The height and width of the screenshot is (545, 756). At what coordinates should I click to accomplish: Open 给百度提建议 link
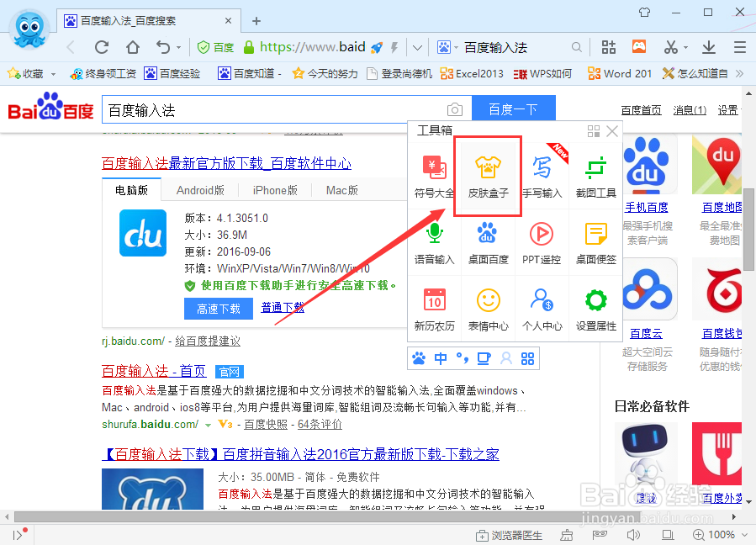coord(208,341)
